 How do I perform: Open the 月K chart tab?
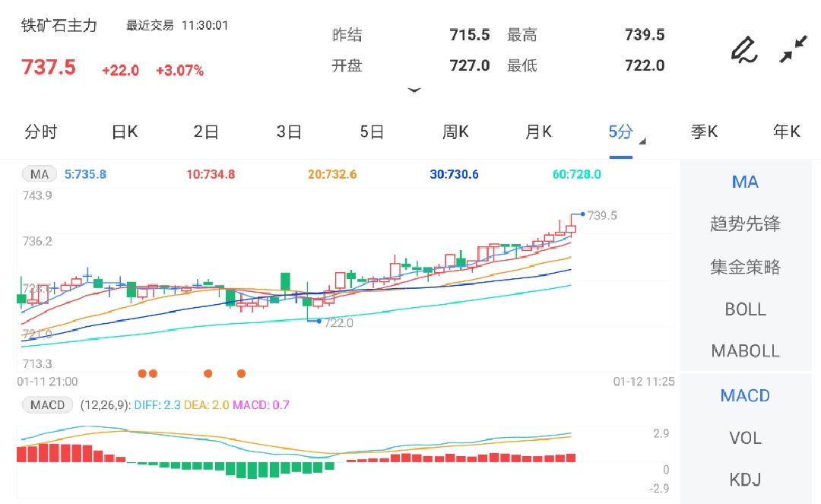[539, 132]
